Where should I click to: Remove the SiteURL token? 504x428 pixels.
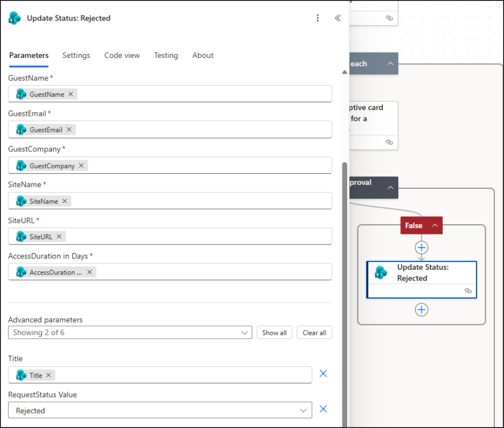coord(59,236)
